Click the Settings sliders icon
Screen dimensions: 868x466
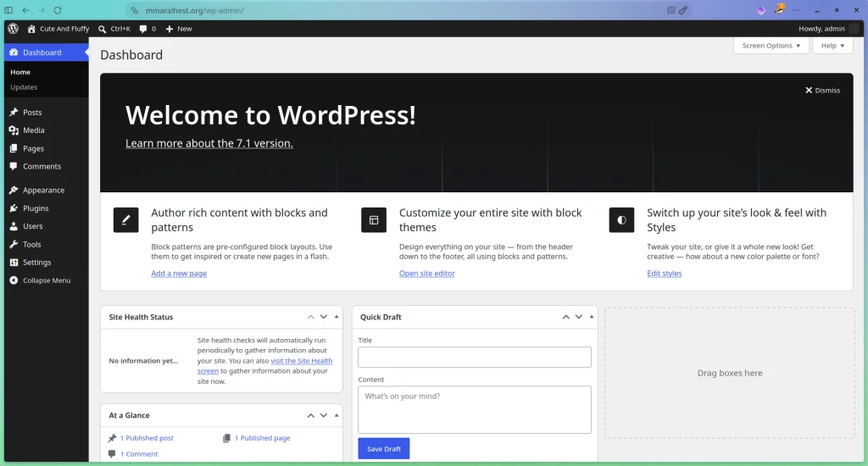click(14, 263)
